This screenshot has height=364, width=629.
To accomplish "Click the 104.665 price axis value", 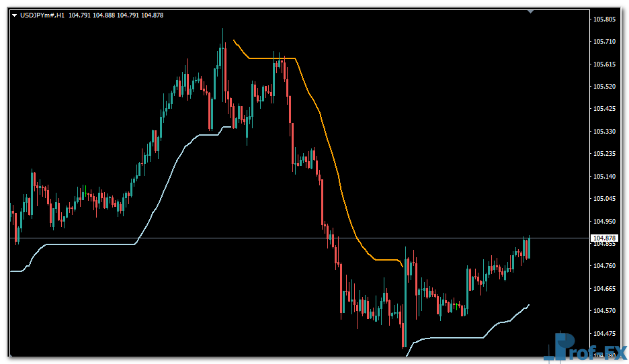I will (605, 289).
